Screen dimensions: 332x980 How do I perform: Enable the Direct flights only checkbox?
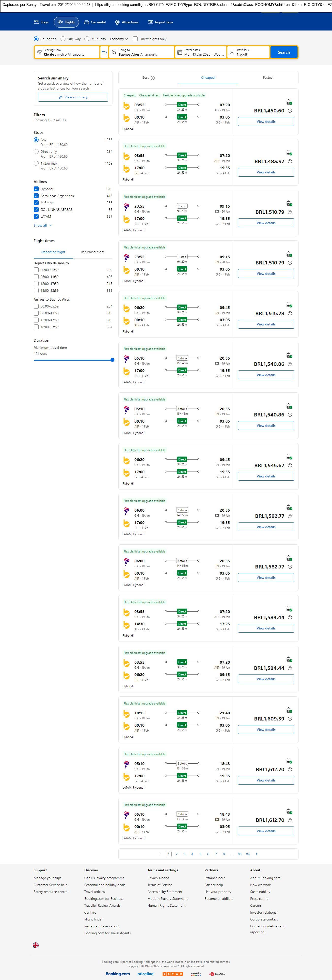135,39
